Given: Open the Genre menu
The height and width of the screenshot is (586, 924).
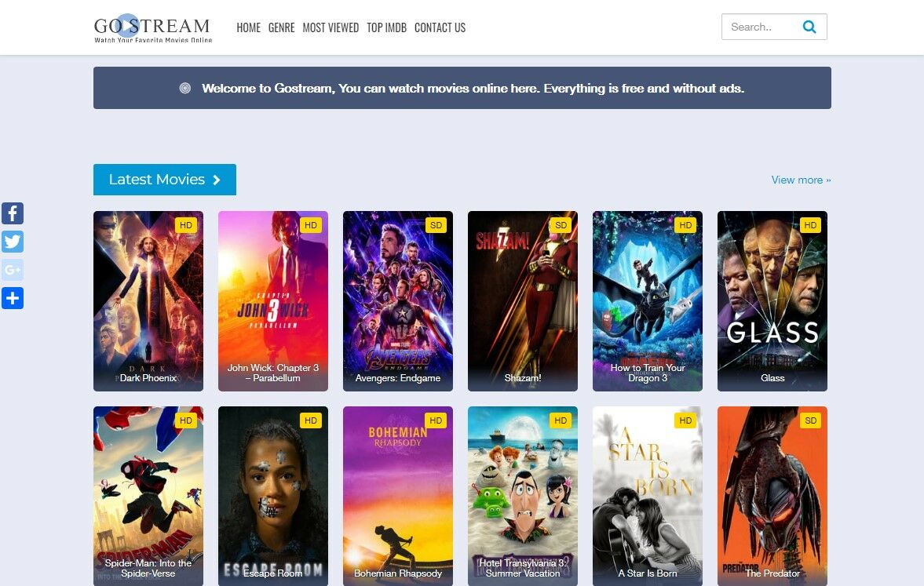Looking at the screenshot, I should 281,27.
